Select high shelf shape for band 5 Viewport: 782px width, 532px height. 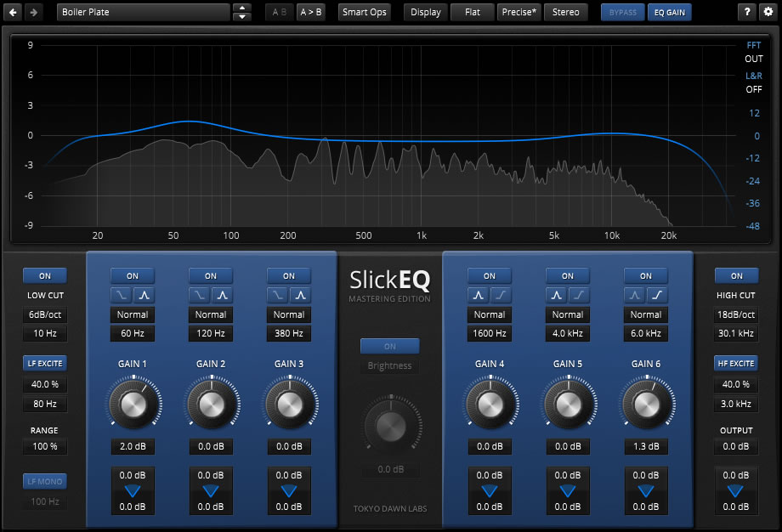(x=580, y=295)
